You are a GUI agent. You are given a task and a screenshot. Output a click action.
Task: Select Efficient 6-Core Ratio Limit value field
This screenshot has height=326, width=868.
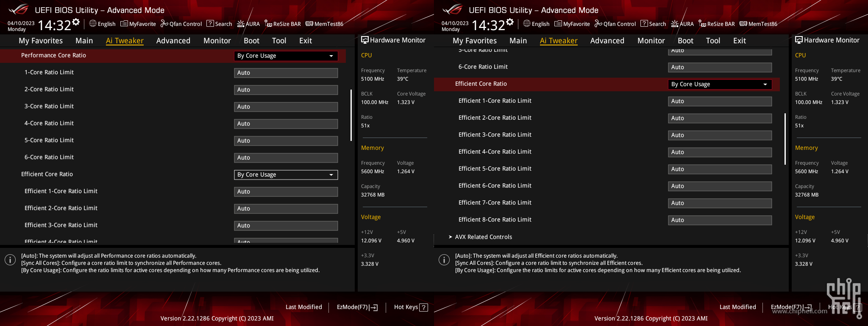[720, 186]
